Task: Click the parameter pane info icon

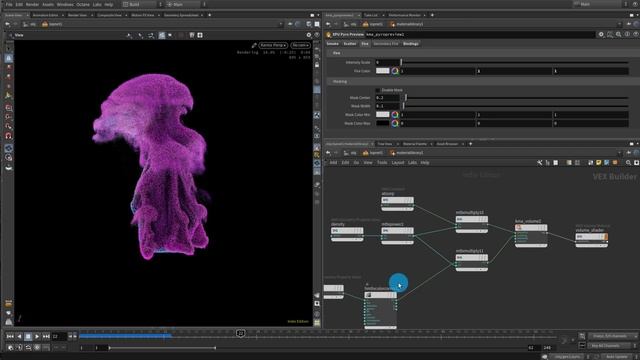Action: pyautogui.click(x=627, y=35)
